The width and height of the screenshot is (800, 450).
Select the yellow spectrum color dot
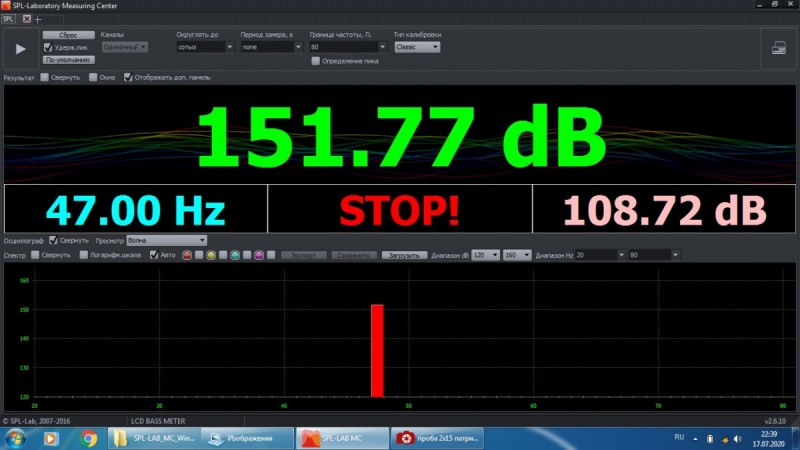coord(211,255)
